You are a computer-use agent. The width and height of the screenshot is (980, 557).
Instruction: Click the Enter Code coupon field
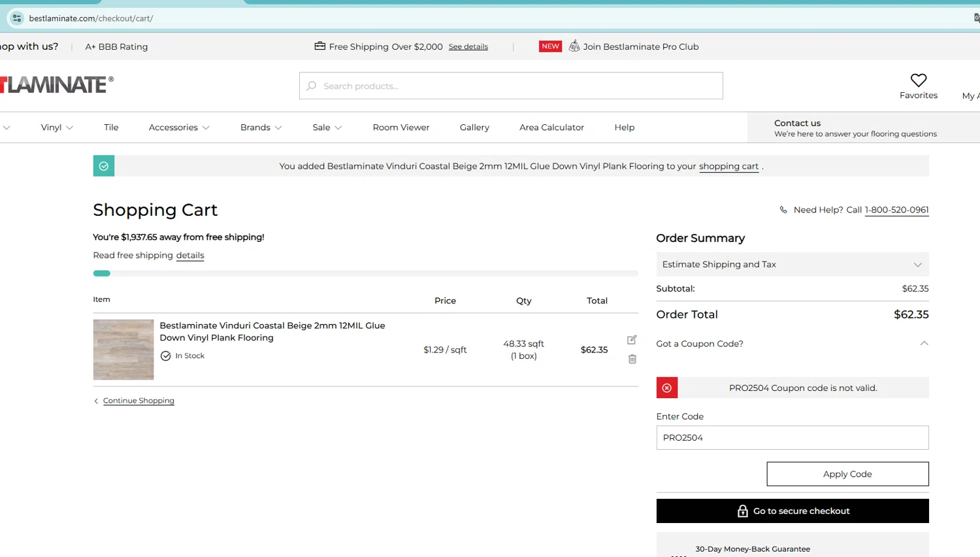click(x=792, y=437)
